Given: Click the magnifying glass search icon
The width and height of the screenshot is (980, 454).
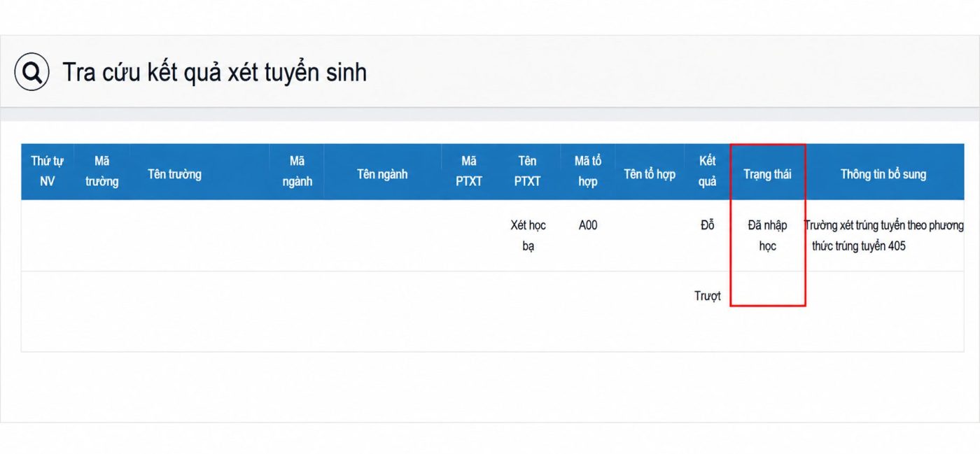Looking at the screenshot, I should [x=32, y=72].
